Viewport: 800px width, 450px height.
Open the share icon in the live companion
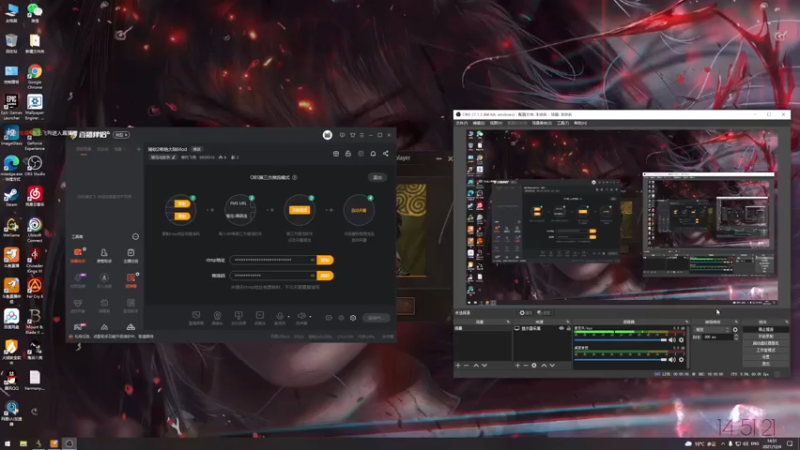(386, 154)
